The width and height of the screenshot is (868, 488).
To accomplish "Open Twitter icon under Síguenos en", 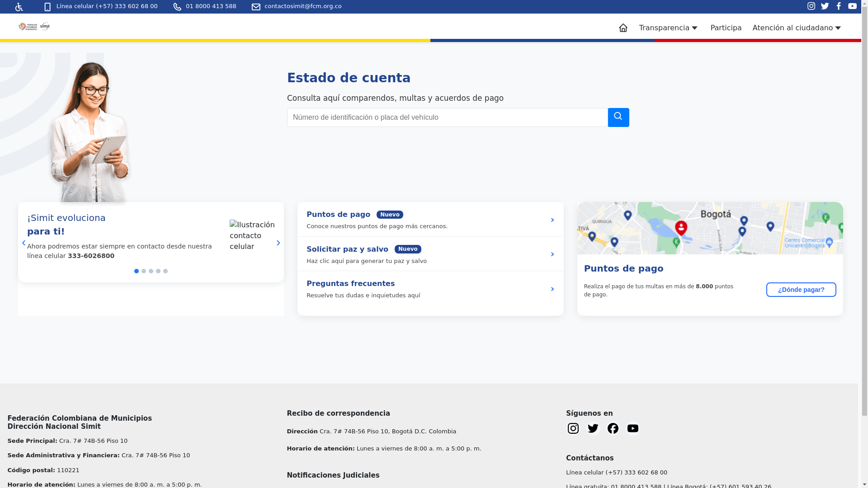I will (x=593, y=428).
